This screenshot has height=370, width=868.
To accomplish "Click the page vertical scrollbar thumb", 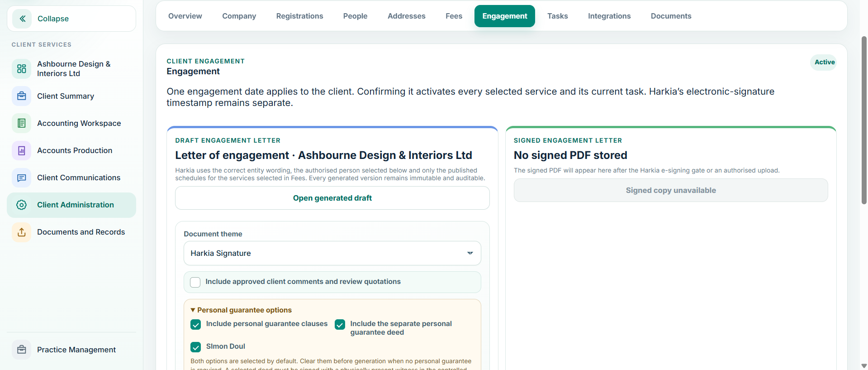I will 864,120.
